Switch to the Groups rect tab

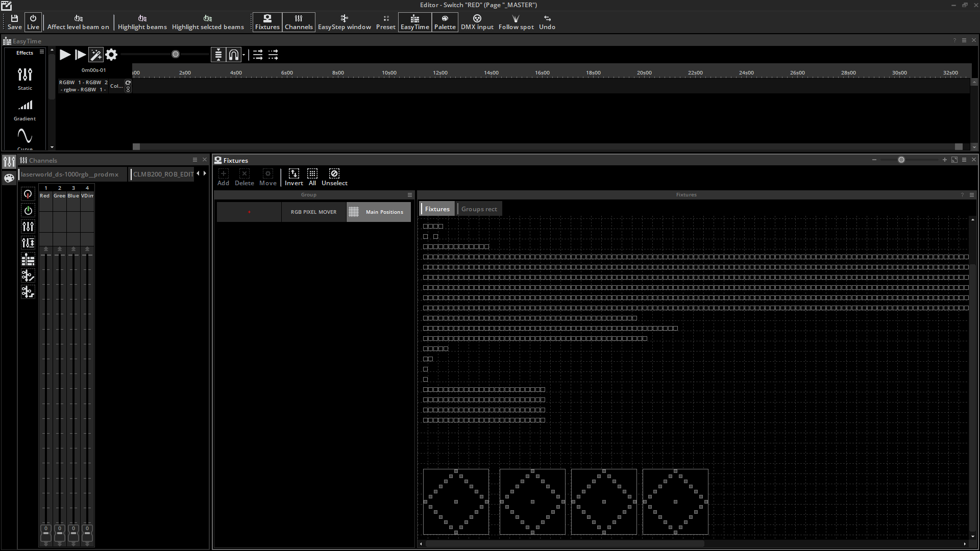click(479, 209)
